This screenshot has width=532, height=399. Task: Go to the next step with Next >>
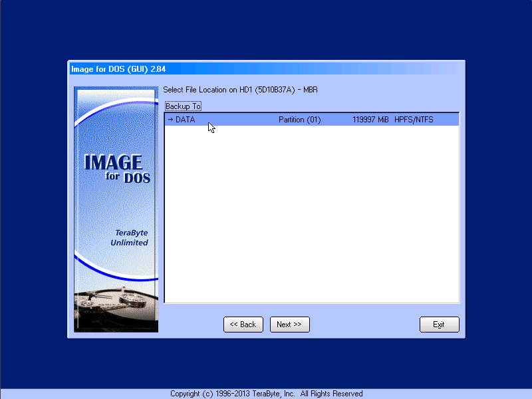[x=289, y=325]
